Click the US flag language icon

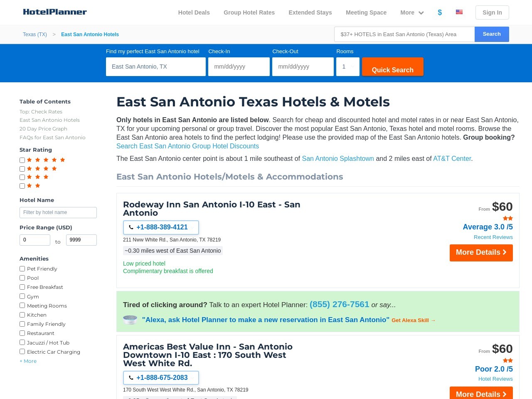tap(459, 12)
